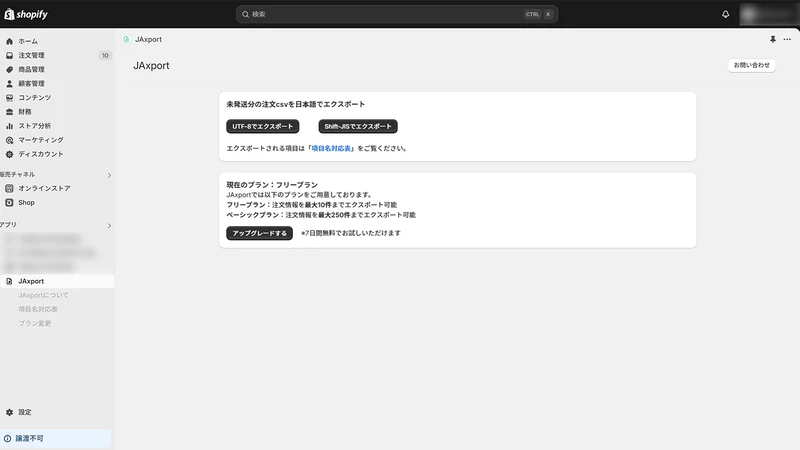Click the 商品管理 tag icon
Viewport: 800px width, 450px height.
click(x=9, y=69)
